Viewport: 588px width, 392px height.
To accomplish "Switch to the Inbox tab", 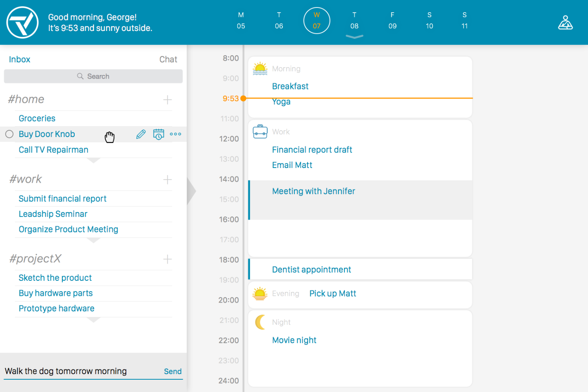I will [19, 60].
